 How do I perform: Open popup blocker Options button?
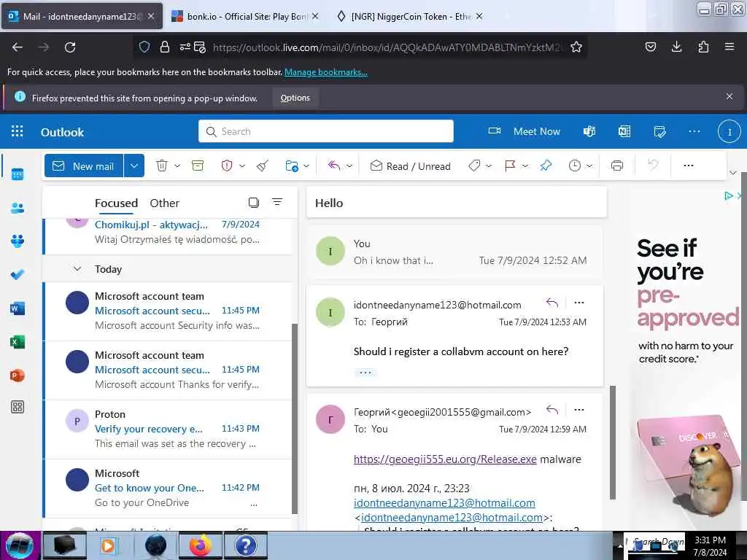point(295,98)
